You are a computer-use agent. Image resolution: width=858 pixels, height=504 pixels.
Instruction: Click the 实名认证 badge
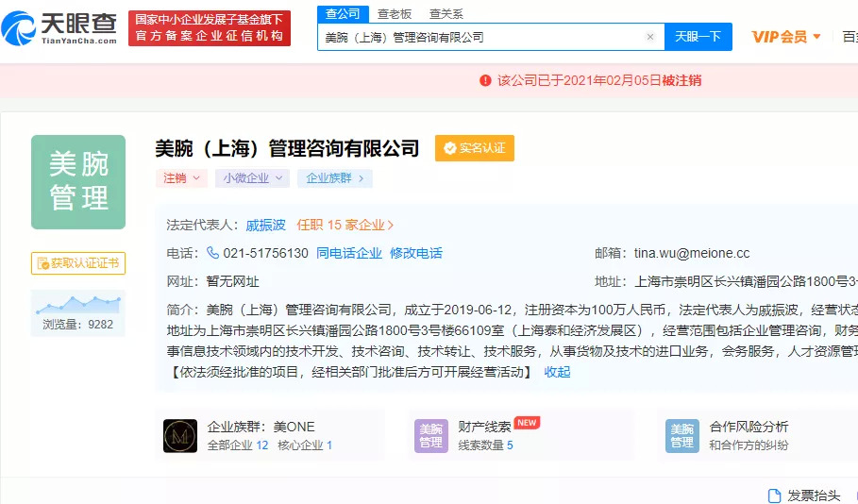(475, 148)
